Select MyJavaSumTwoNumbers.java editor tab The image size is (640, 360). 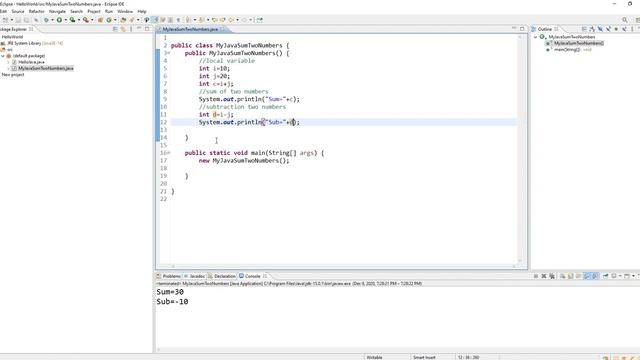pos(190,29)
